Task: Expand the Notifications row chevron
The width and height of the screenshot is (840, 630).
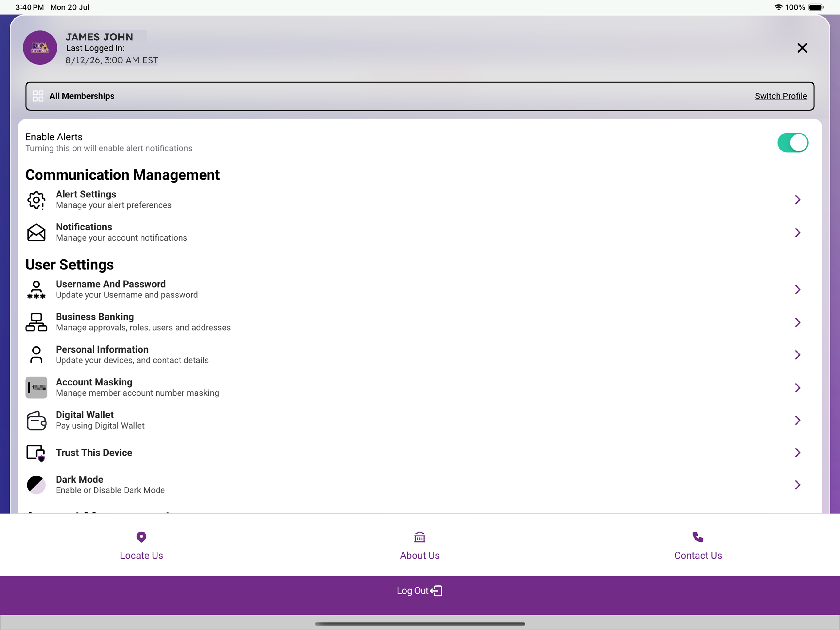Action: (x=798, y=233)
